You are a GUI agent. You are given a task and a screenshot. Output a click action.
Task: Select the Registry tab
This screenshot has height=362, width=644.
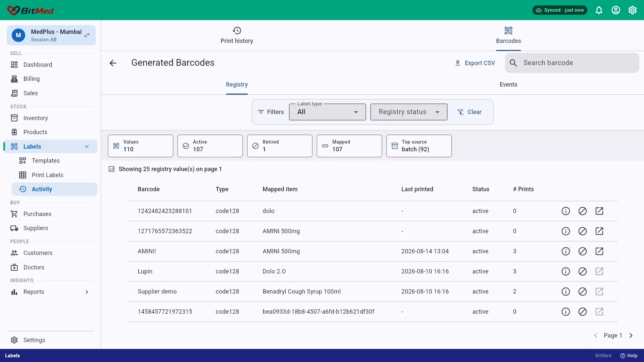pyautogui.click(x=237, y=85)
